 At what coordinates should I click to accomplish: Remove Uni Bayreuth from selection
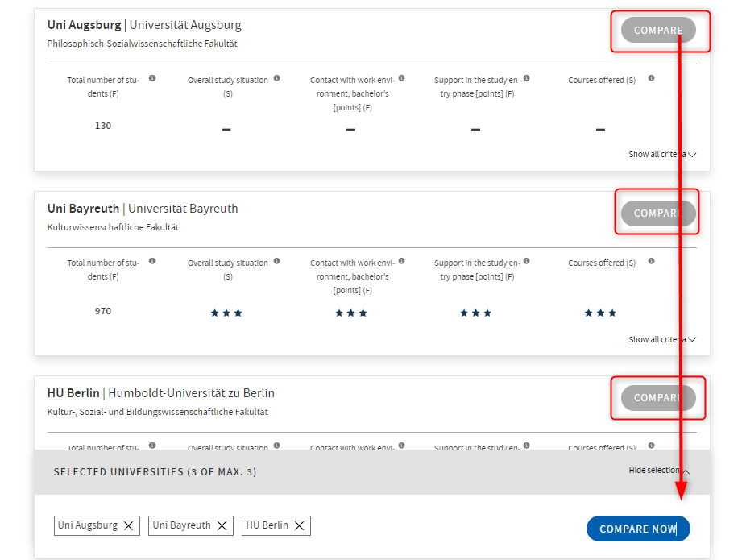222,526
